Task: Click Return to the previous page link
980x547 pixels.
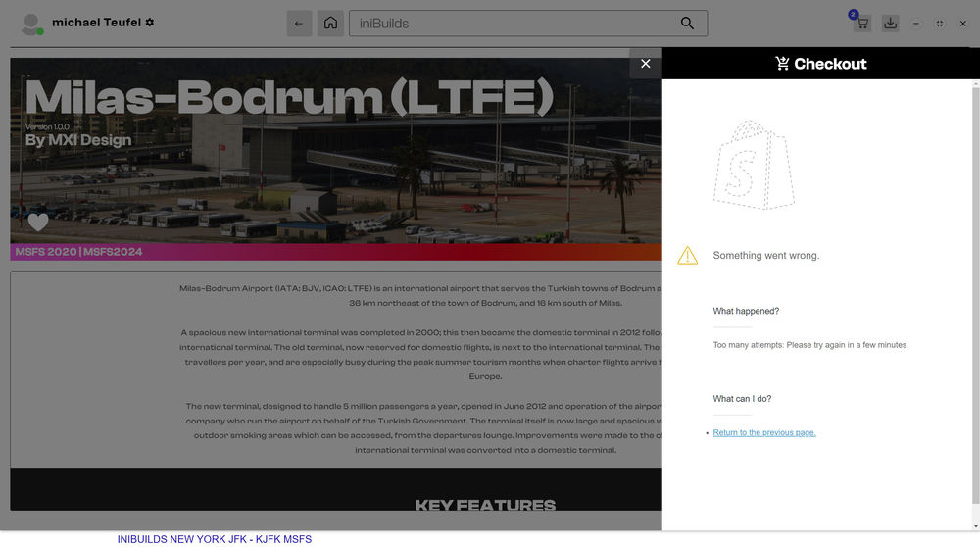Action: (x=764, y=432)
